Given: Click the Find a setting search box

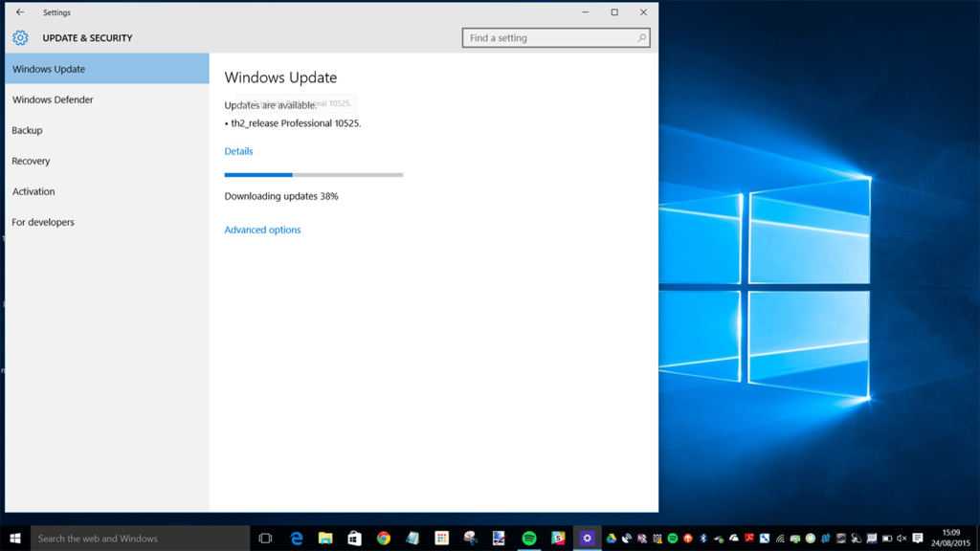Looking at the screenshot, I should pyautogui.click(x=556, y=37).
